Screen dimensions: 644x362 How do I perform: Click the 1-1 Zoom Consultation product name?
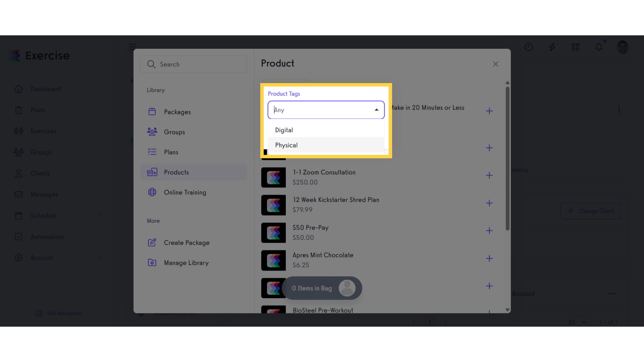324,172
